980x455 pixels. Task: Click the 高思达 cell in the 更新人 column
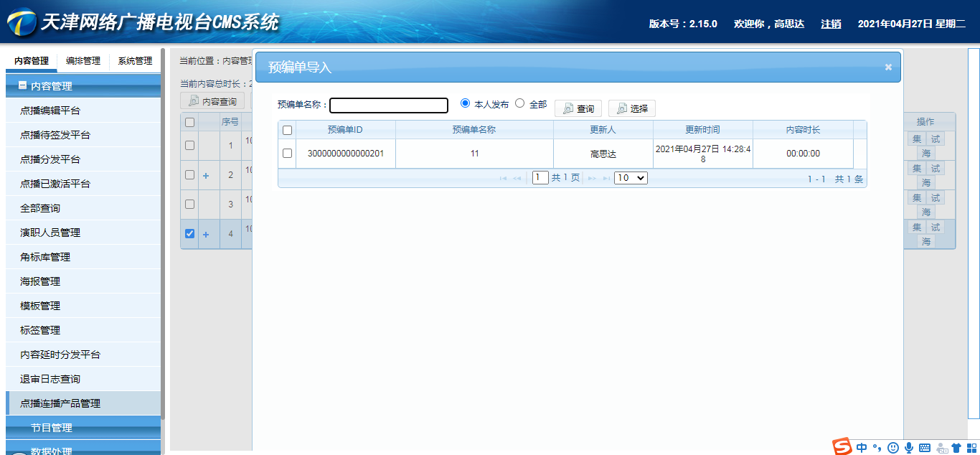[603, 154]
